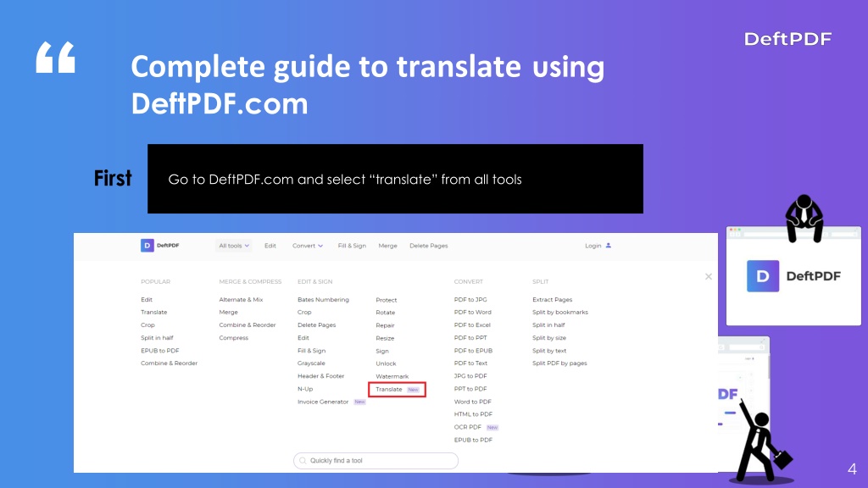This screenshot has width=868, height=488.
Task: Choose Merge under Merge & Compress
Action: pyautogui.click(x=229, y=312)
